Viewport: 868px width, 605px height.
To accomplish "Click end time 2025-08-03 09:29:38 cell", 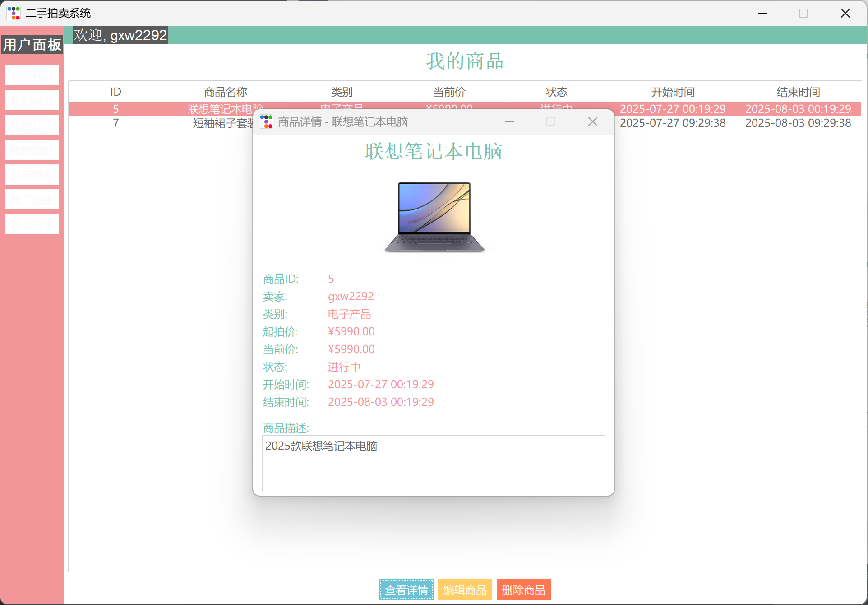I will click(798, 123).
